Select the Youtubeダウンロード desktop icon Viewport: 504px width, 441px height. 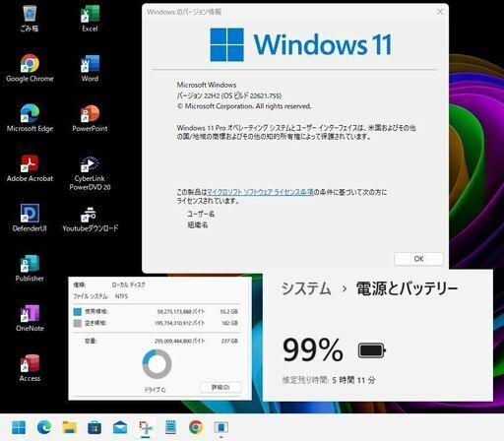pos(90,219)
